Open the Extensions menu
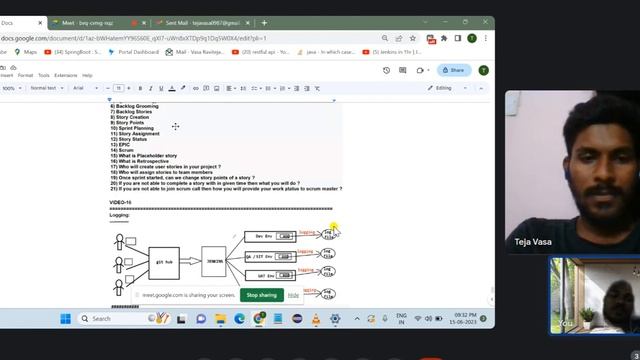Screen dimensions: 640x360 click(x=66, y=76)
